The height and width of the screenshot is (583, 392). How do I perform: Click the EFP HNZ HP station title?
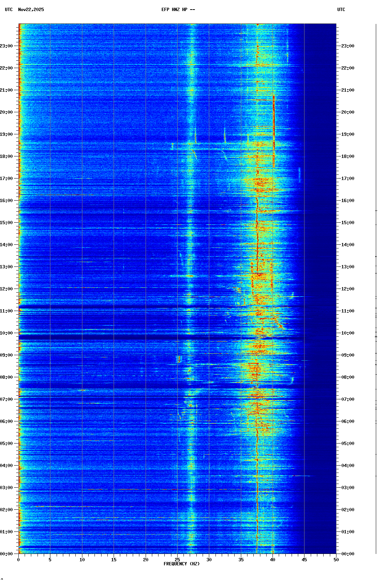178,10
